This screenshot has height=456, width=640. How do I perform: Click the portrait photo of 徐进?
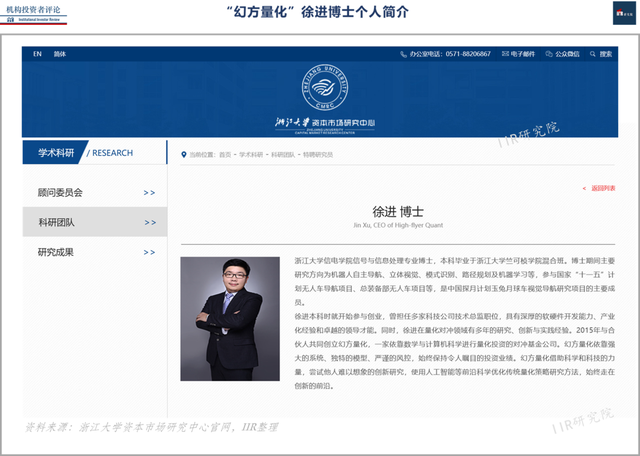click(230, 319)
